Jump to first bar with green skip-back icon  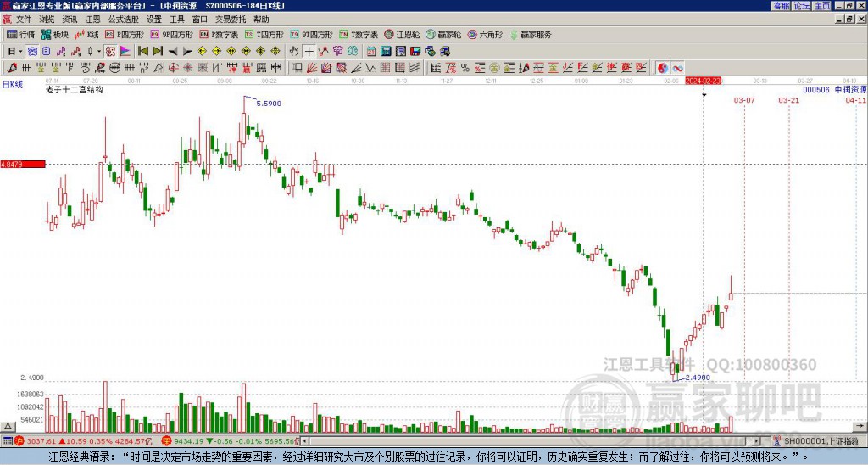(142, 52)
